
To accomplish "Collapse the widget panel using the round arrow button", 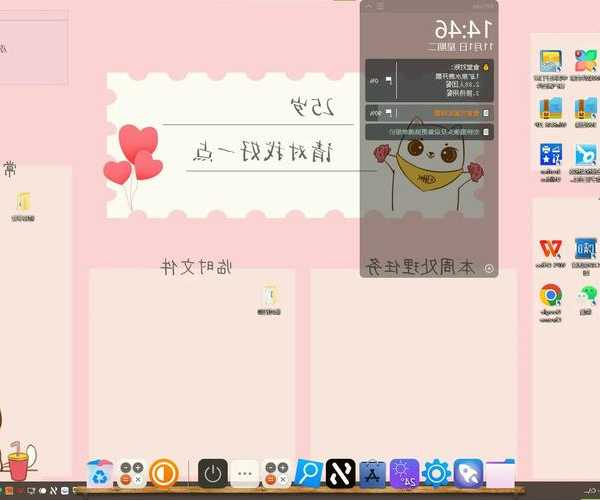I will click(488, 268).
